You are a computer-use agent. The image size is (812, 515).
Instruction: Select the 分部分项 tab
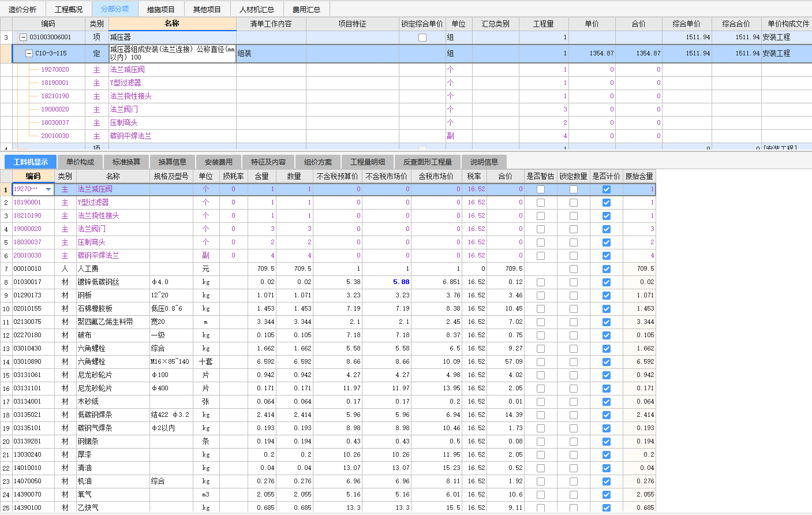[x=115, y=9]
